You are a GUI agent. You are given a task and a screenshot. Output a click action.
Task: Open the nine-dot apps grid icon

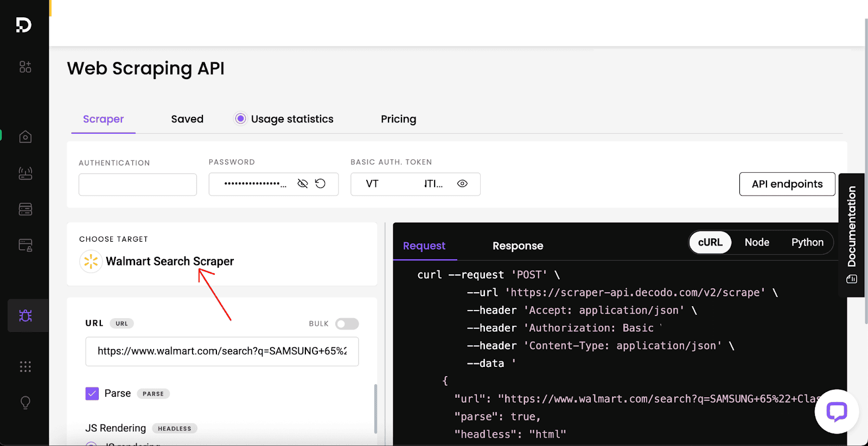25,367
